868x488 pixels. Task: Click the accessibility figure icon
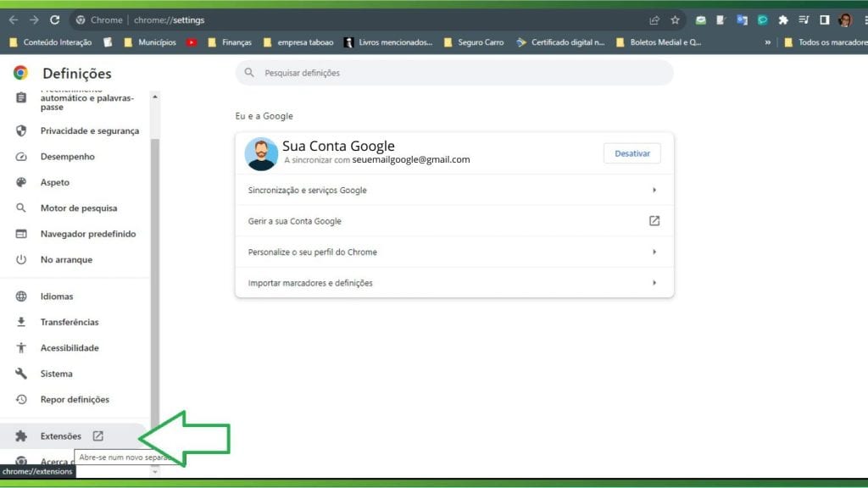click(x=21, y=347)
